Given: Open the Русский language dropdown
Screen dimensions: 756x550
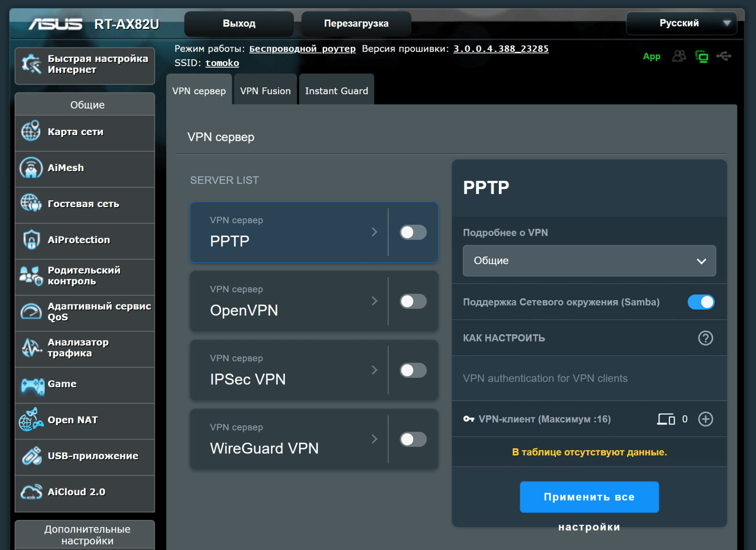Looking at the screenshot, I should (x=681, y=23).
